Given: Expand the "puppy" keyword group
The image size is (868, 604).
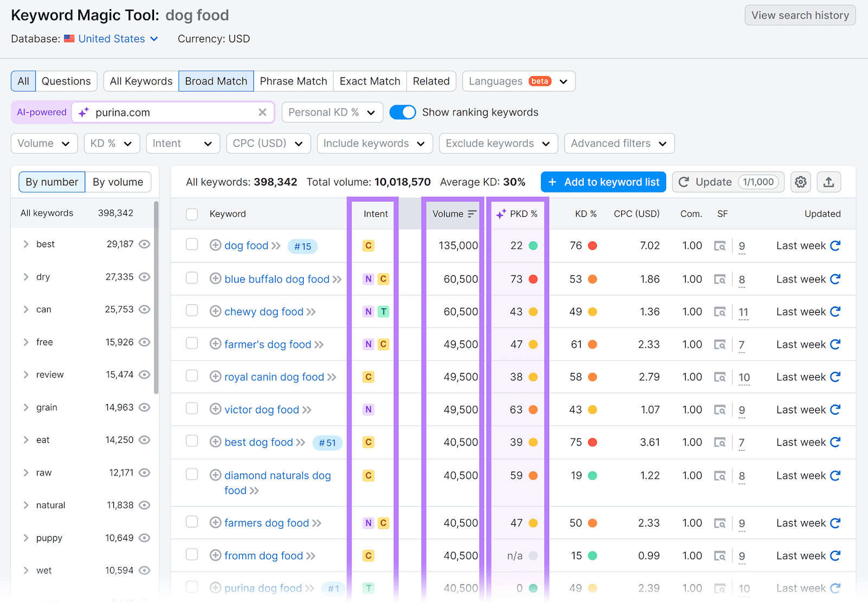Looking at the screenshot, I should pyautogui.click(x=25, y=537).
